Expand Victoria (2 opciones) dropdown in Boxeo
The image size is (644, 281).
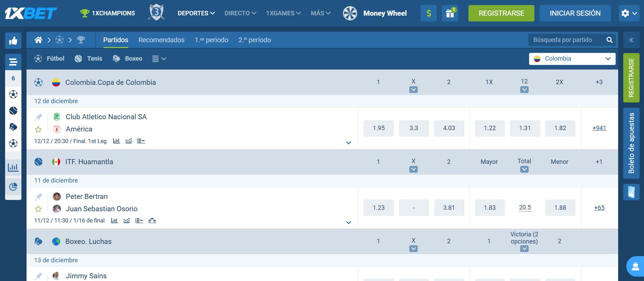(524, 249)
